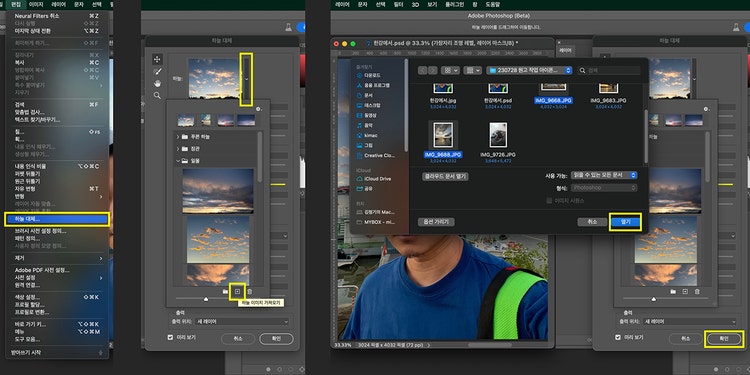750x375 pixels.
Task: Select the Hand tool in Sky Replacement
Action: [x=157, y=84]
